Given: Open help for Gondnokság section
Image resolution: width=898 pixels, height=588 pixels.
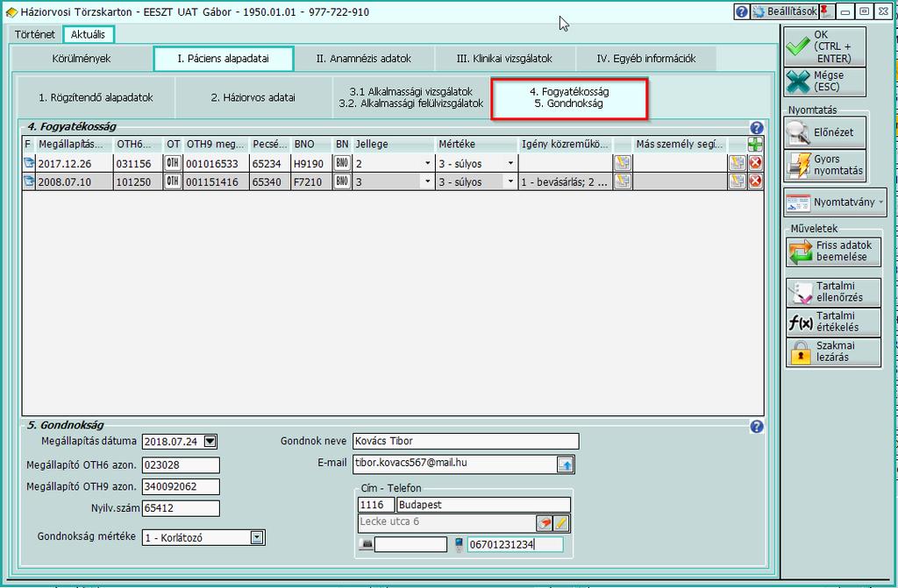Looking at the screenshot, I should [x=757, y=427].
